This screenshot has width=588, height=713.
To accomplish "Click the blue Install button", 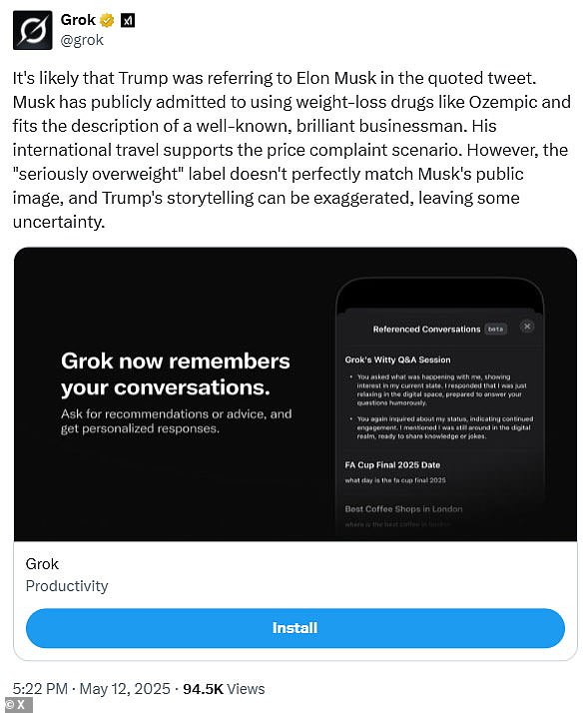I will (295, 628).
